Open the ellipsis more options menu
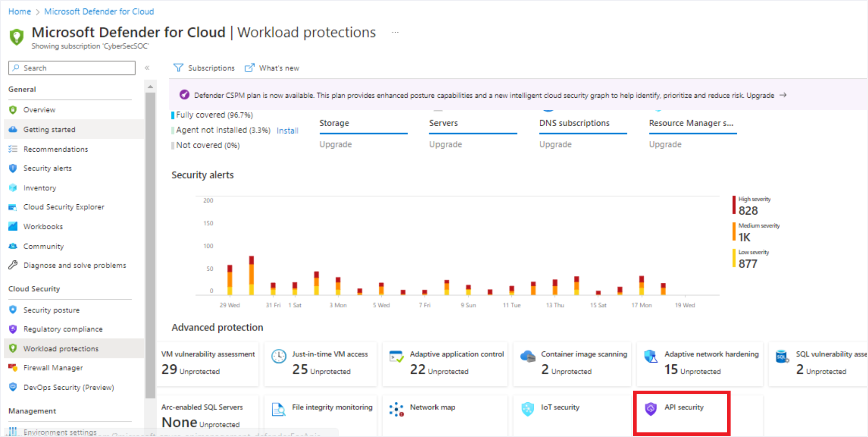 (x=395, y=33)
